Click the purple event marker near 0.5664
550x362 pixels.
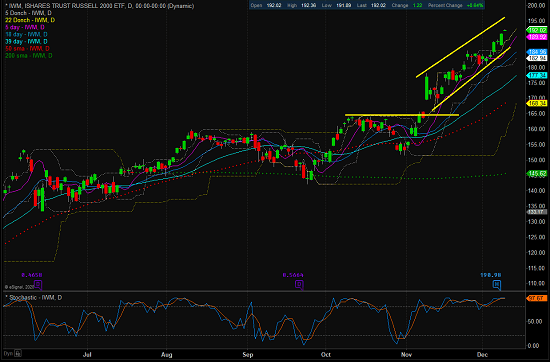click(x=299, y=284)
